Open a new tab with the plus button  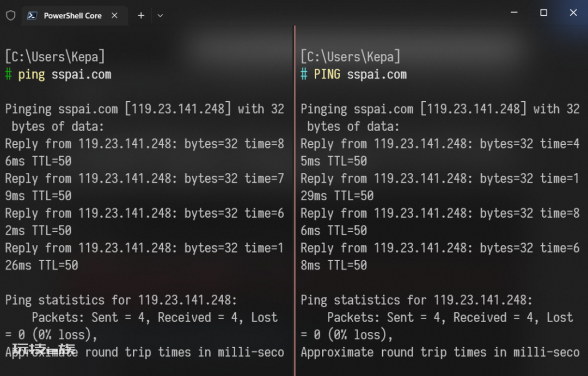(141, 15)
